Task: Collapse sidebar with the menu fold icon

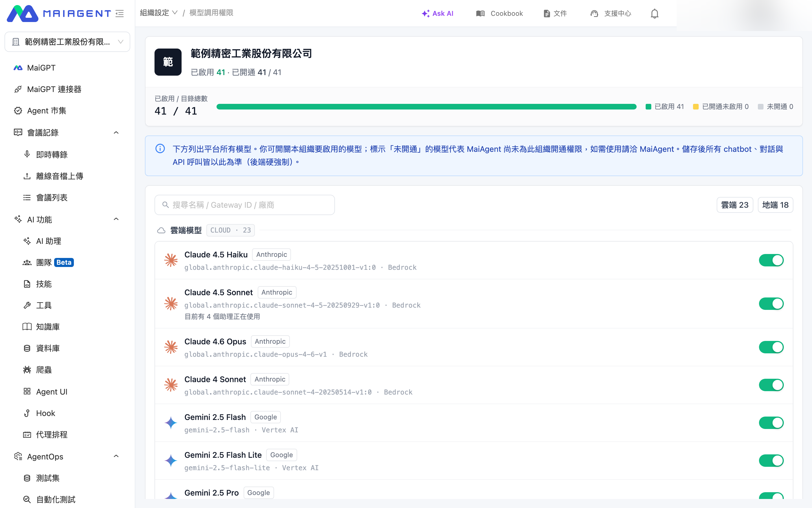Action: coord(120,14)
